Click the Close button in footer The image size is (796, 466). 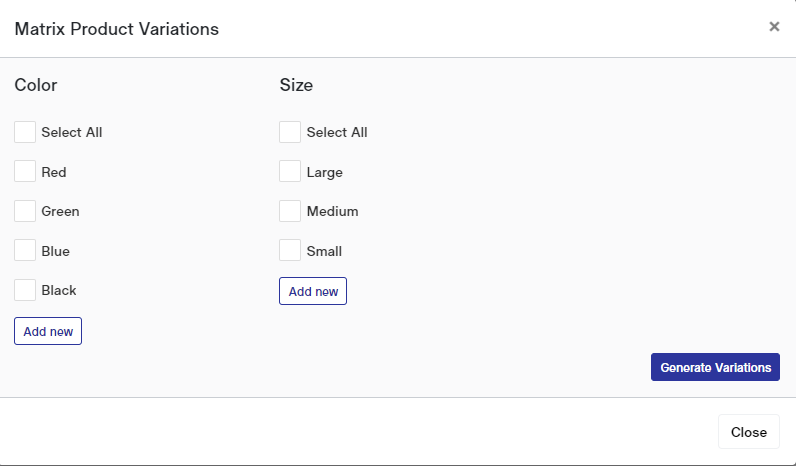point(749,432)
